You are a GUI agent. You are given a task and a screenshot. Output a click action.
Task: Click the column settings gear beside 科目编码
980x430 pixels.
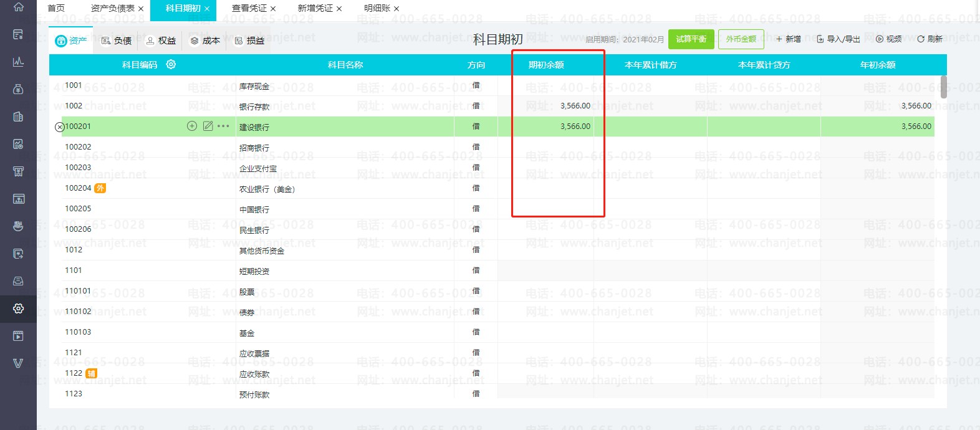[x=171, y=64]
